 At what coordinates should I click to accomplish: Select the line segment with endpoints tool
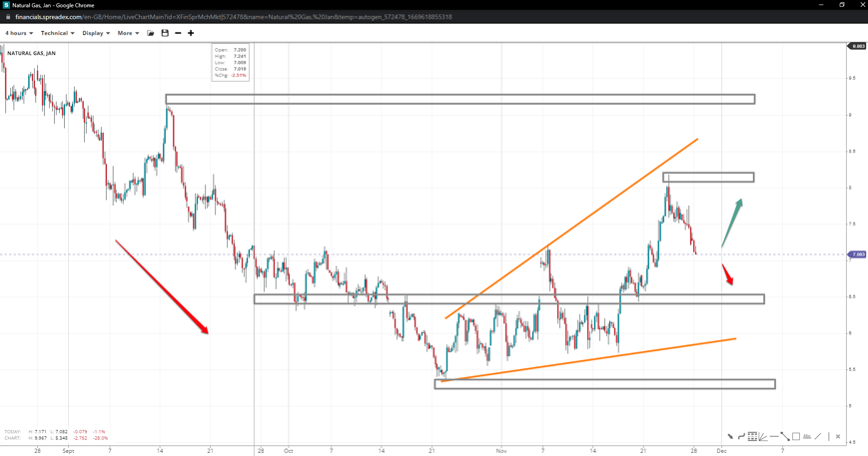coord(785,436)
